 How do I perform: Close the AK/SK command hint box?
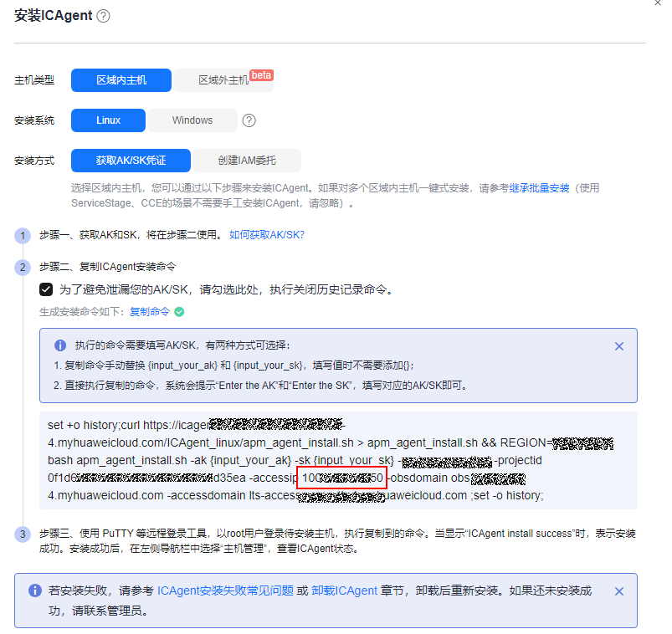click(619, 346)
